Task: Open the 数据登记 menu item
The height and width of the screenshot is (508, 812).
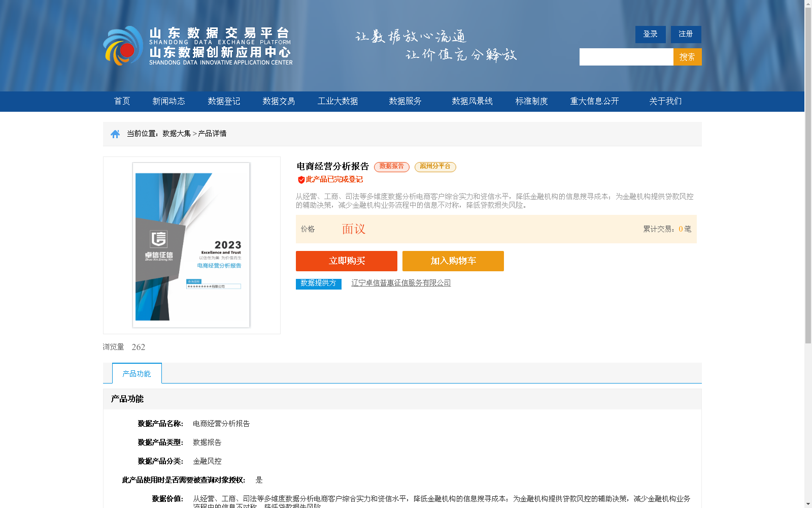Action: 224,101
